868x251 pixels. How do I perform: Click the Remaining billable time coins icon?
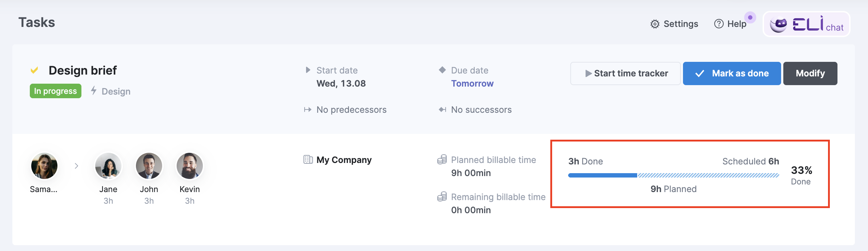point(442,197)
